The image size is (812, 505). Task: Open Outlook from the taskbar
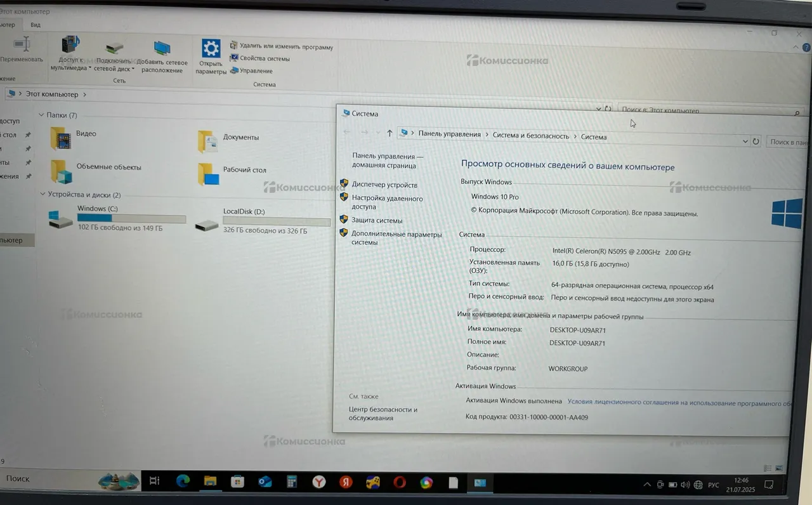tap(265, 482)
